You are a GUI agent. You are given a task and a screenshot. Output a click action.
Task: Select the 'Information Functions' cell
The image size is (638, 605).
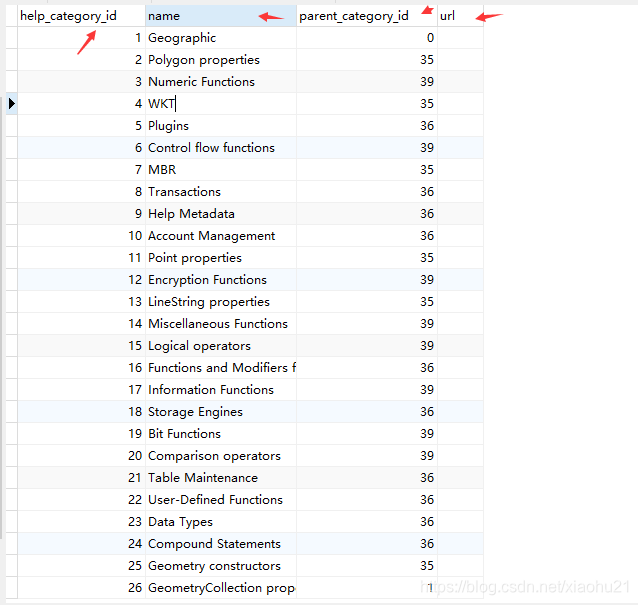point(221,389)
